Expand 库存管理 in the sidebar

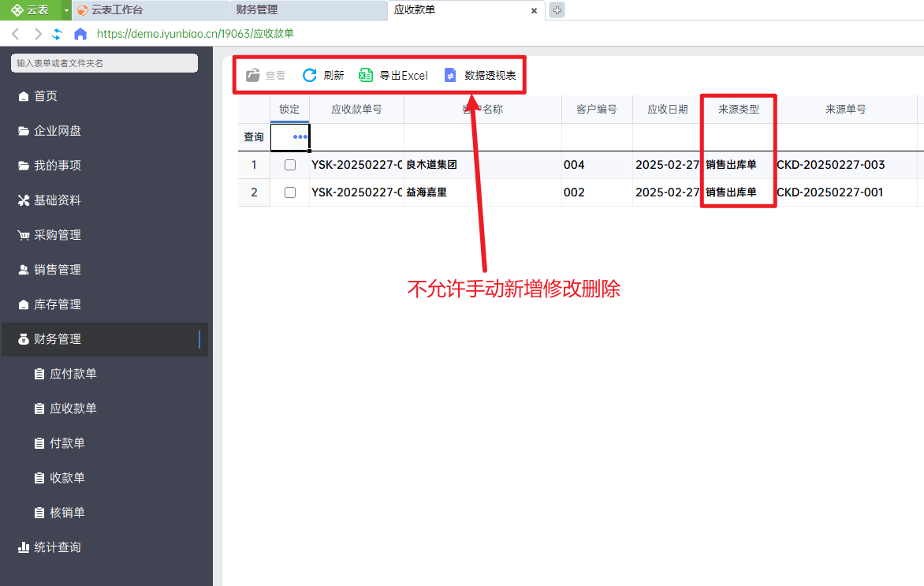105,304
